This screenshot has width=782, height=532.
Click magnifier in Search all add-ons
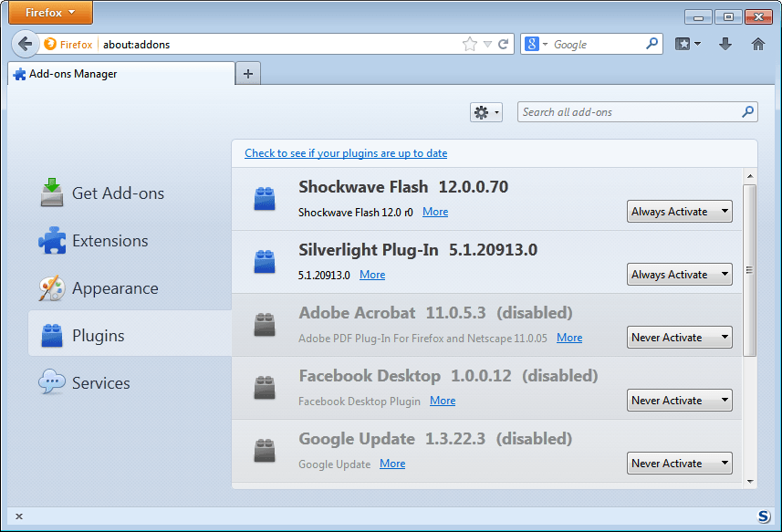[747, 111]
